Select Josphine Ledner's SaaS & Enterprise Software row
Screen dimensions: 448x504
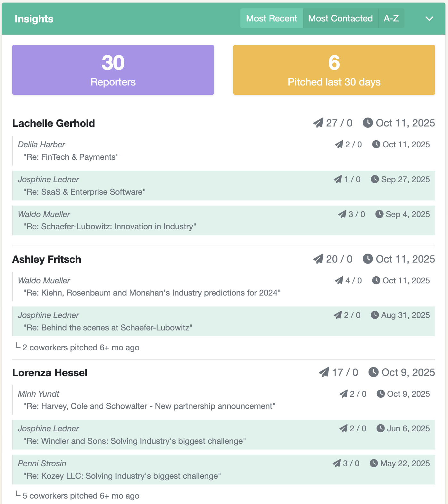[223, 186]
